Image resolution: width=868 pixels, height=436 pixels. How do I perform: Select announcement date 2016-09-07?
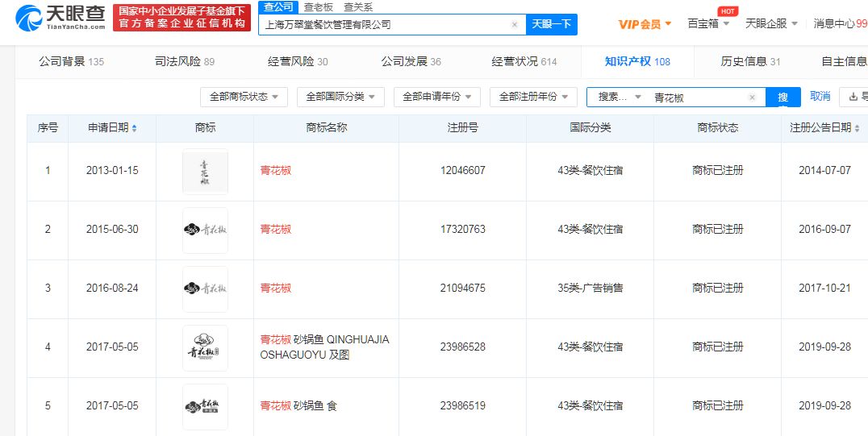pos(824,229)
